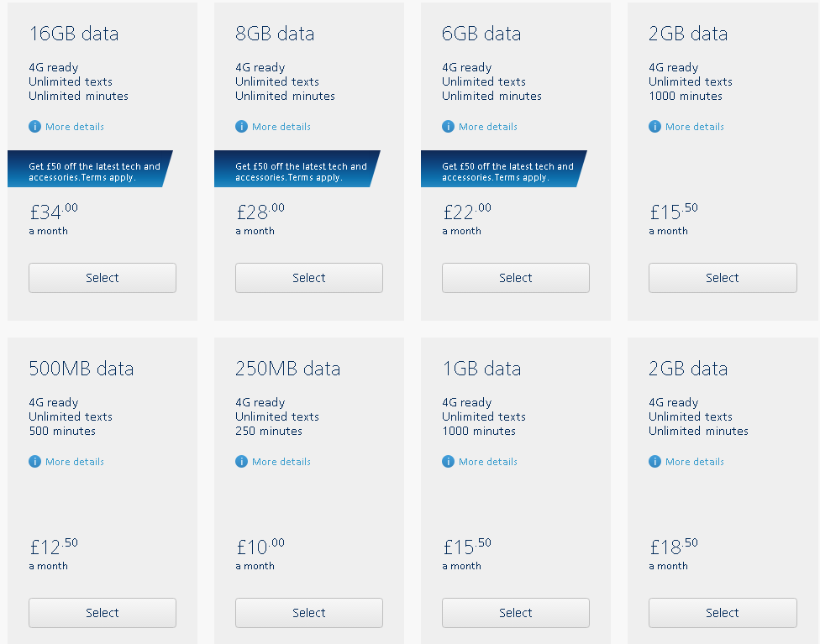This screenshot has height=644, width=820.
Task: View More details link of 1GB plan
Action: [488, 462]
